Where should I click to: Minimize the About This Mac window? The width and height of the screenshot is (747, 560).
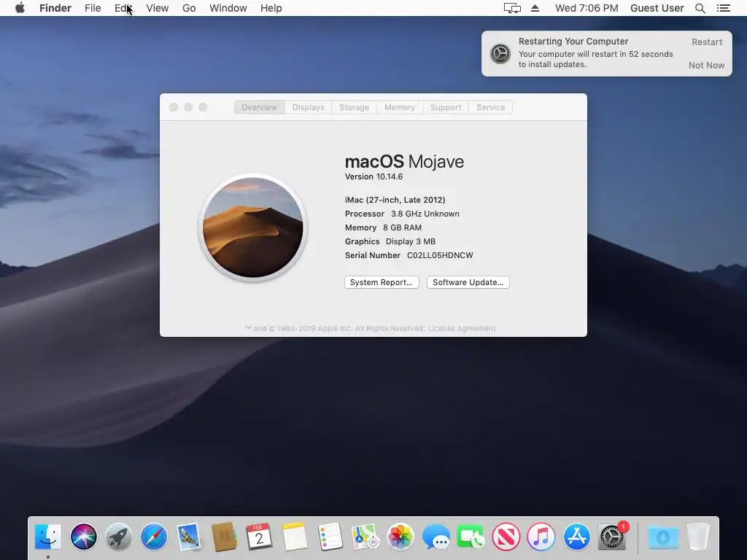click(188, 107)
